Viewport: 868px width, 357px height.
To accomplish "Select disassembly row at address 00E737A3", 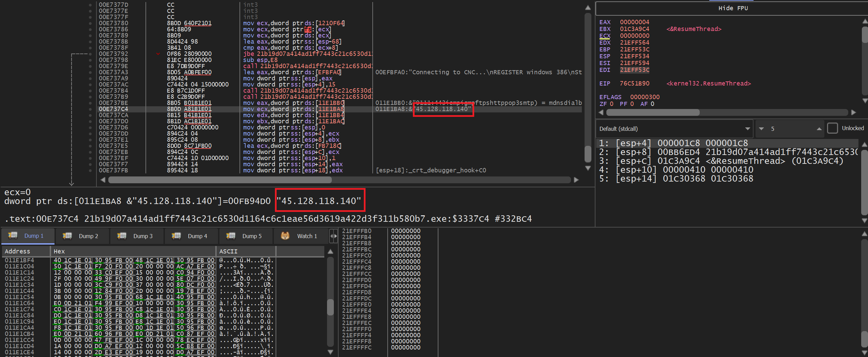I will (340, 72).
